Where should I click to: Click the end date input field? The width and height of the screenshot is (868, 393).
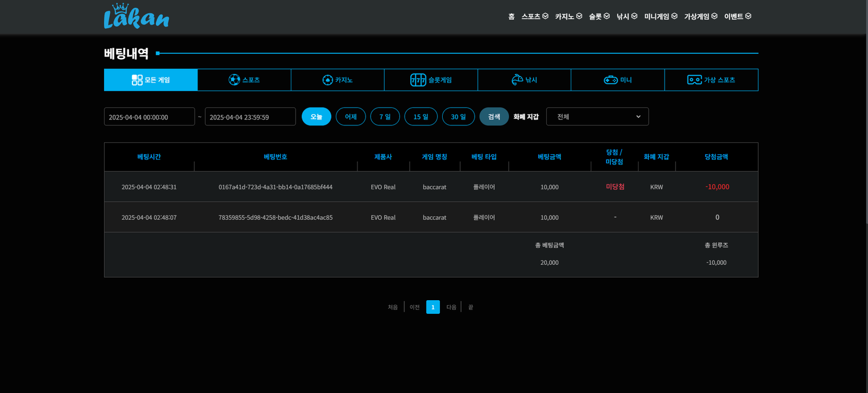(x=250, y=117)
